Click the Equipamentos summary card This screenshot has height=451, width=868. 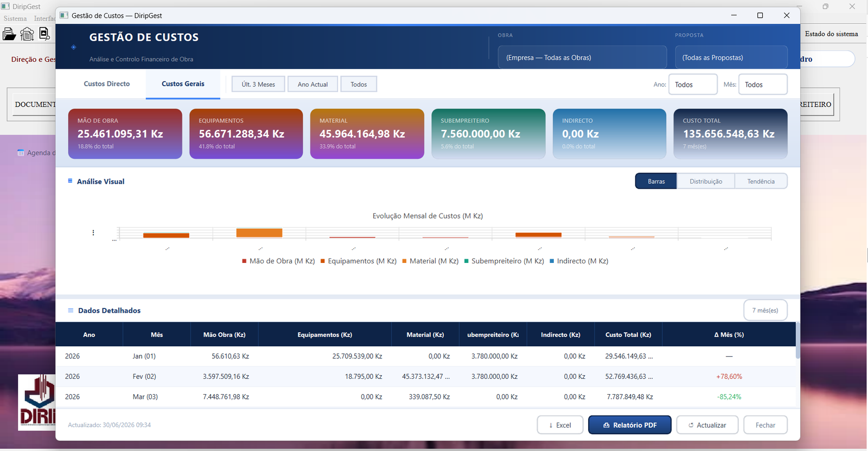246,134
